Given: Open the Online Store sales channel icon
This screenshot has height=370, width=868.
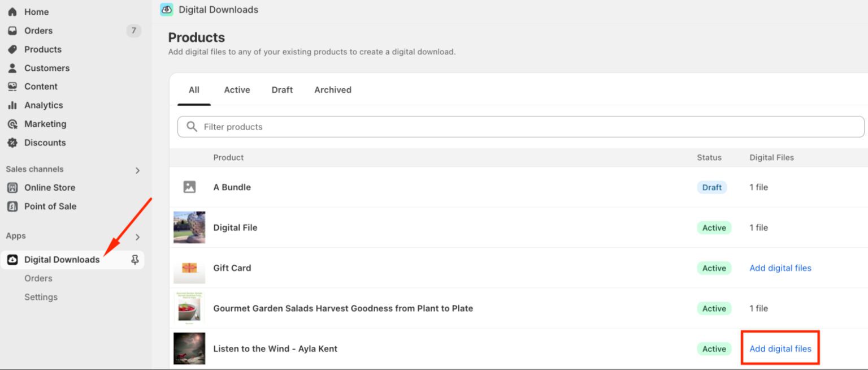Looking at the screenshot, I should pyautogui.click(x=12, y=188).
